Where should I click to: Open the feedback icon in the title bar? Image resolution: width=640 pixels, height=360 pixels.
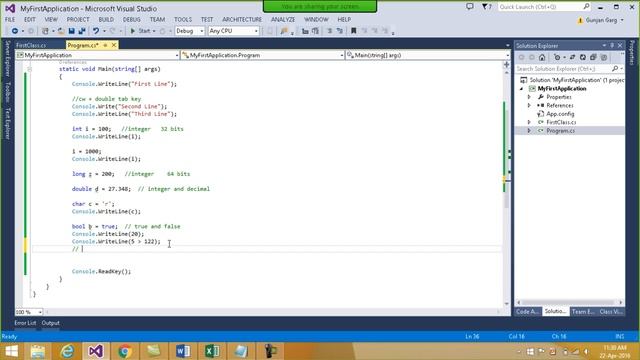click(x=470, y=7)
